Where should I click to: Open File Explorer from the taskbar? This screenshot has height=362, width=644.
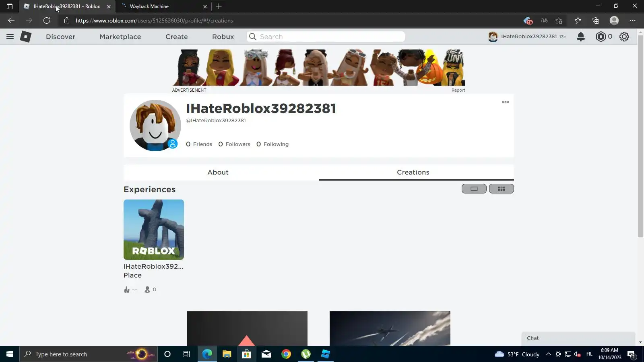point(227,354)
